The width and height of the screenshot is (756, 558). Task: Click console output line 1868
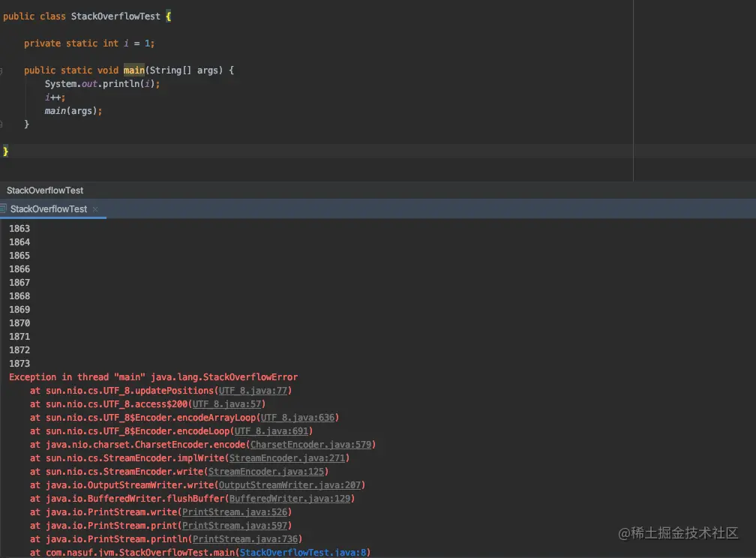[19, 296]
